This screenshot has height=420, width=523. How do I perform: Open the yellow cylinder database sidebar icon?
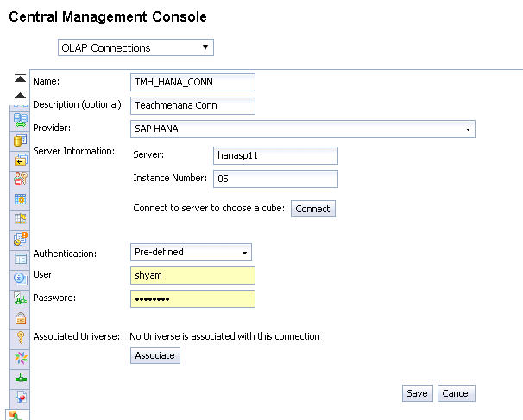tap(21, 141)
